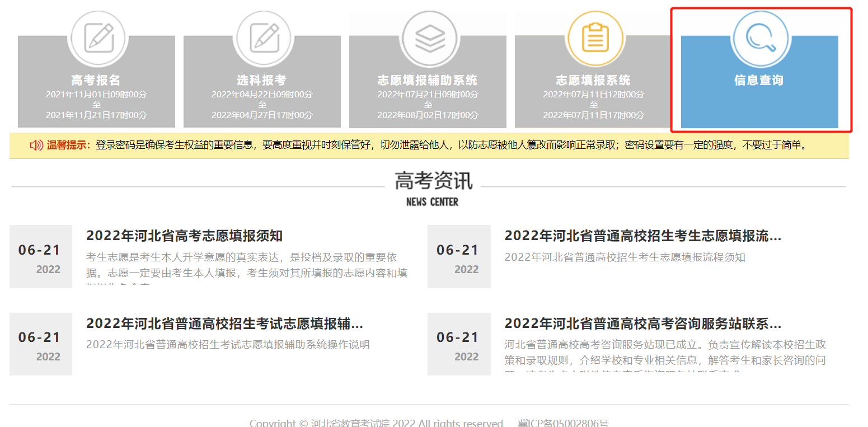
Task: Open the article 2022年河北省高考志愿填报须知
Action: pos(184,236)
